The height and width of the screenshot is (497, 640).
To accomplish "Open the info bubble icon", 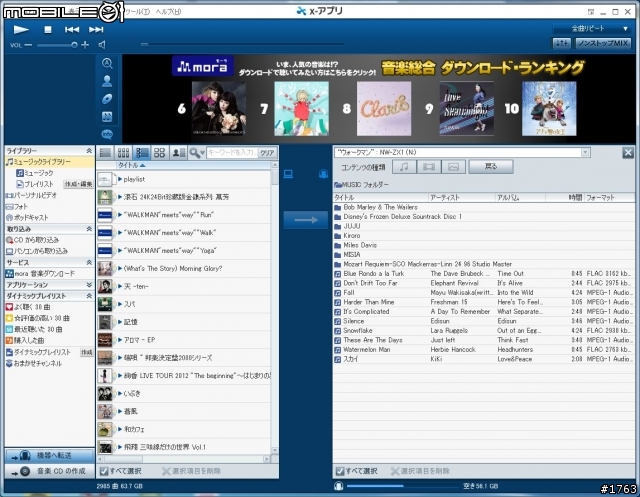I will (x=107, y=134).
